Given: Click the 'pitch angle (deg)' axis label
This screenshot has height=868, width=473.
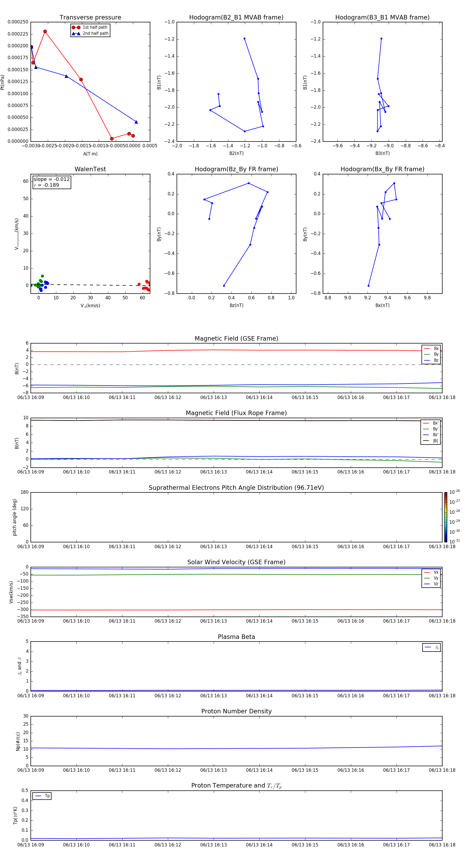Looking at the screenshot, I should point(14,517).
